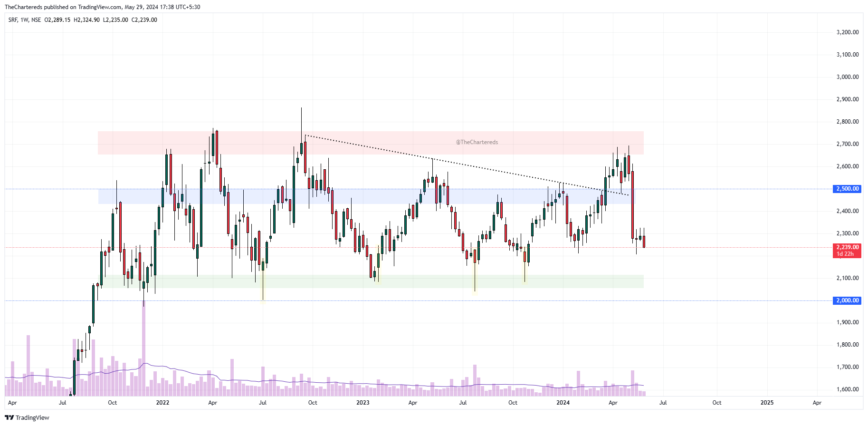Click the 2,100.00 price axis label
Viewport: 868px width, 426px height.
click(x=847, y=278)
